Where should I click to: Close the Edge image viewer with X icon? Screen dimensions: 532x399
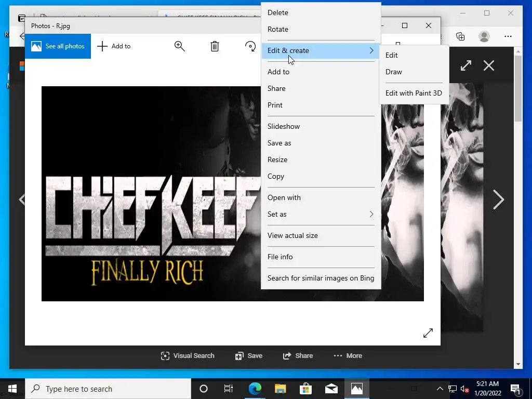(488, 65)
